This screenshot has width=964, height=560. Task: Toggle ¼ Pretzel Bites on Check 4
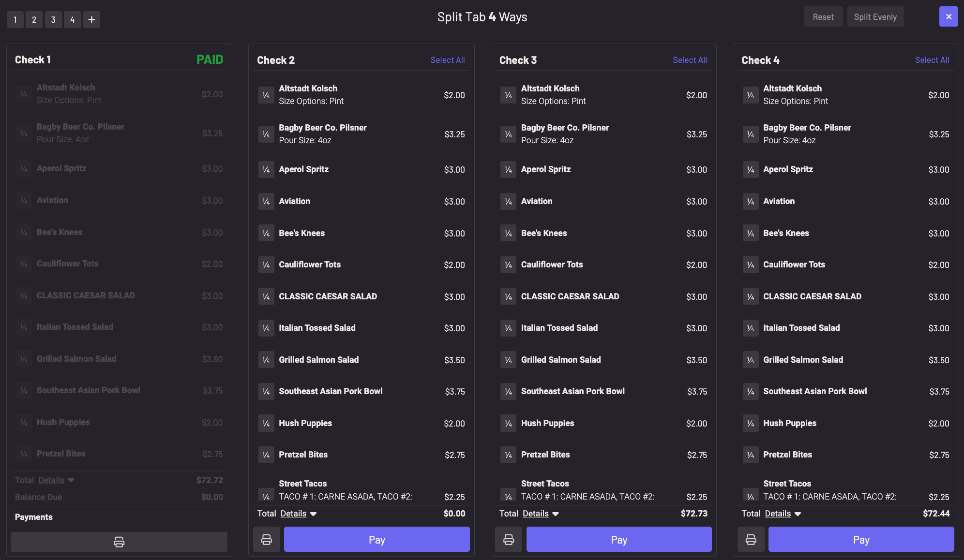(x=751, y=455)
